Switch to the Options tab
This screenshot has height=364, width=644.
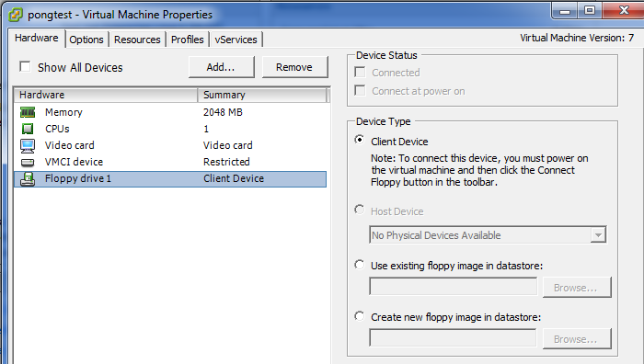[86, 40]
